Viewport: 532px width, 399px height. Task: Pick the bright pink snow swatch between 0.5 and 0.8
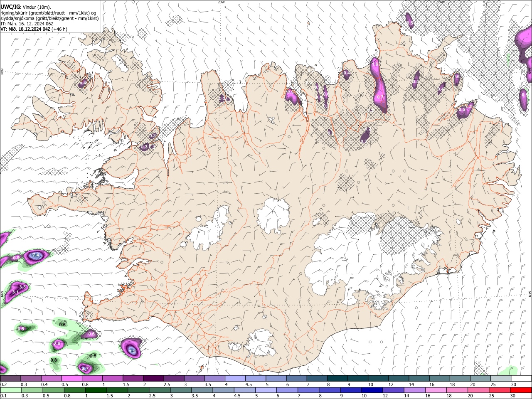tap(72, 378)
